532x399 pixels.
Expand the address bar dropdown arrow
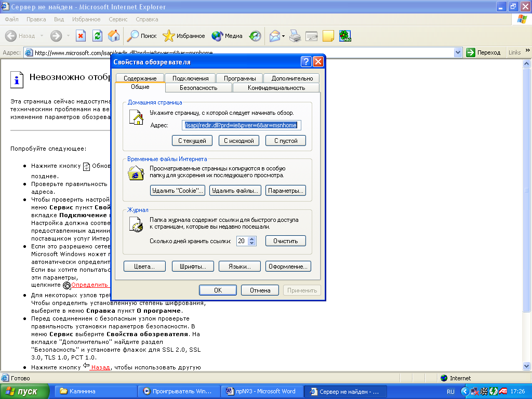[x=458, y=52]
